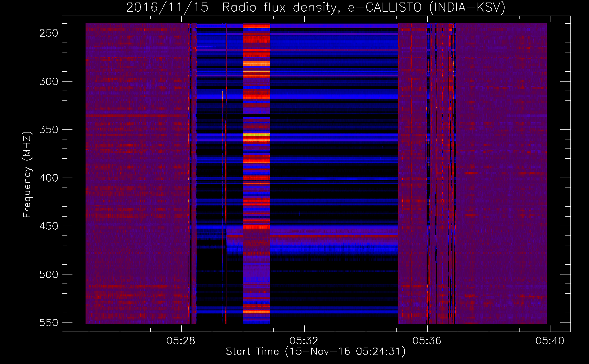Click the 'Frequency (MHZ)' axis label
The width and height of the screenshot is (589, 364).
point(27,174)
